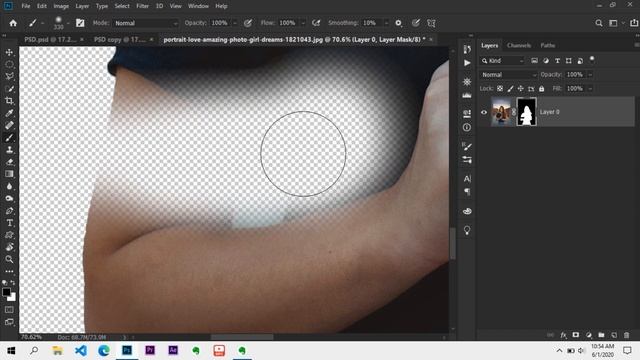640x360 pixels.
Task: Open options bar Opacity slider arrow
Action: (235, 23)
